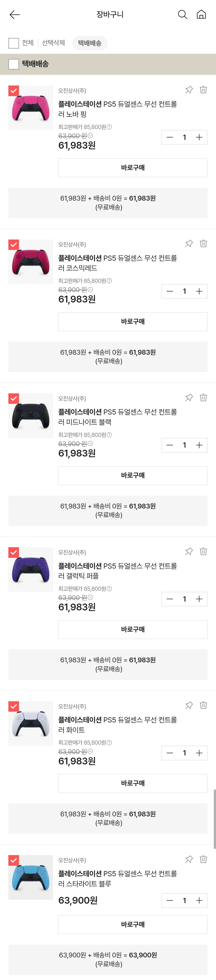Increase quantity of the 갤럭틱 퍼플 controller

tap(199, 599)
